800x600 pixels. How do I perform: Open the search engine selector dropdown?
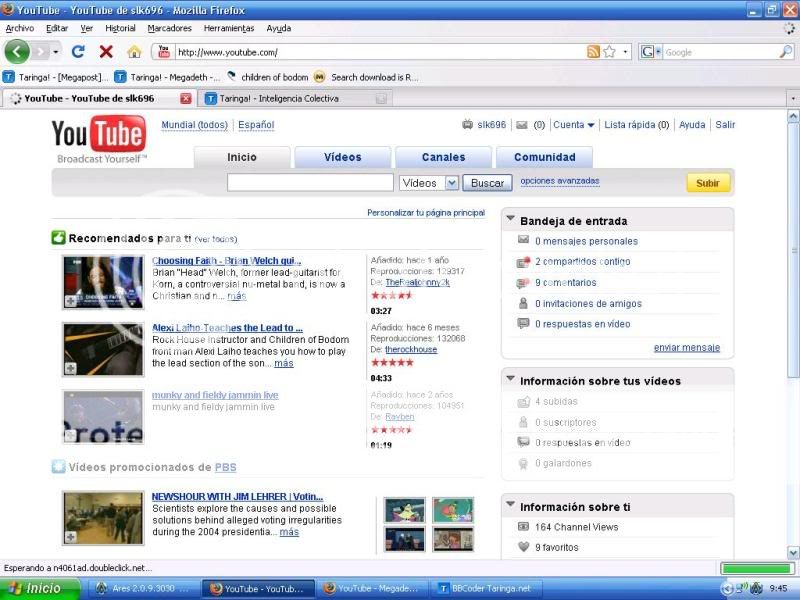[x=658, y=52]
